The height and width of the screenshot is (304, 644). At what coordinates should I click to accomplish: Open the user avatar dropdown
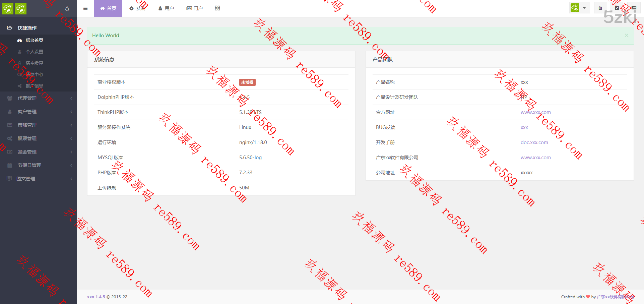[580, 8]
